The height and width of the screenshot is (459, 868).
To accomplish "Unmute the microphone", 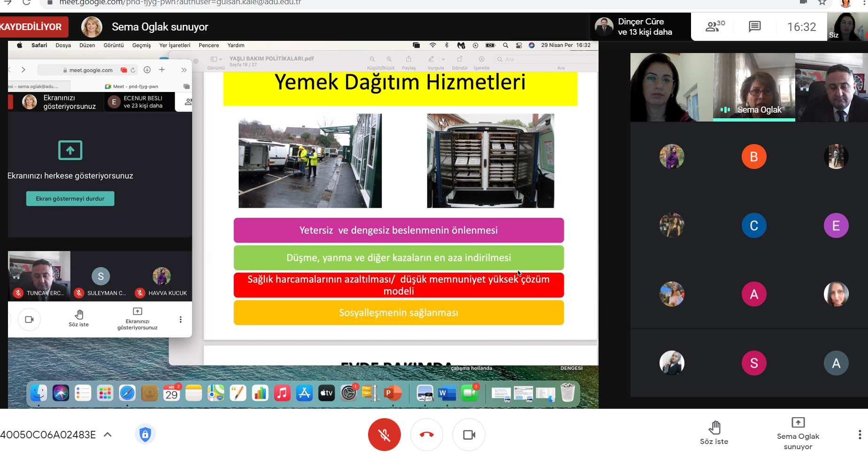I will [384, 435].
